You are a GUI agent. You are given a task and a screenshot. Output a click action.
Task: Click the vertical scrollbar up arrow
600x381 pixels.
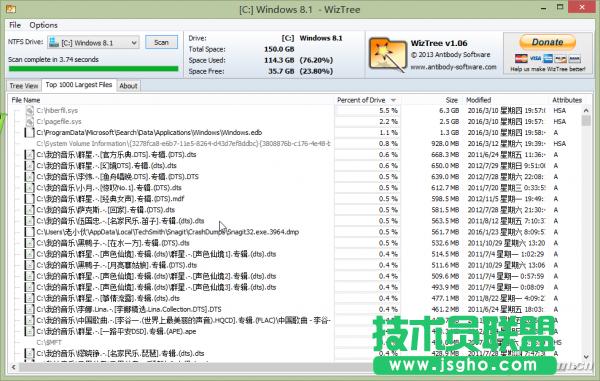pyautogui.click(x=586, y=111)
